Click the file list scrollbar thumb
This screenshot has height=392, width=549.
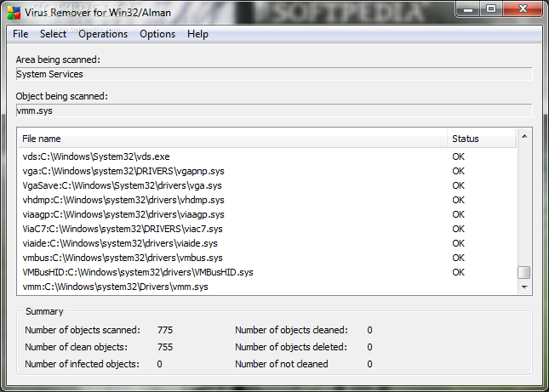tap(524, 272)
